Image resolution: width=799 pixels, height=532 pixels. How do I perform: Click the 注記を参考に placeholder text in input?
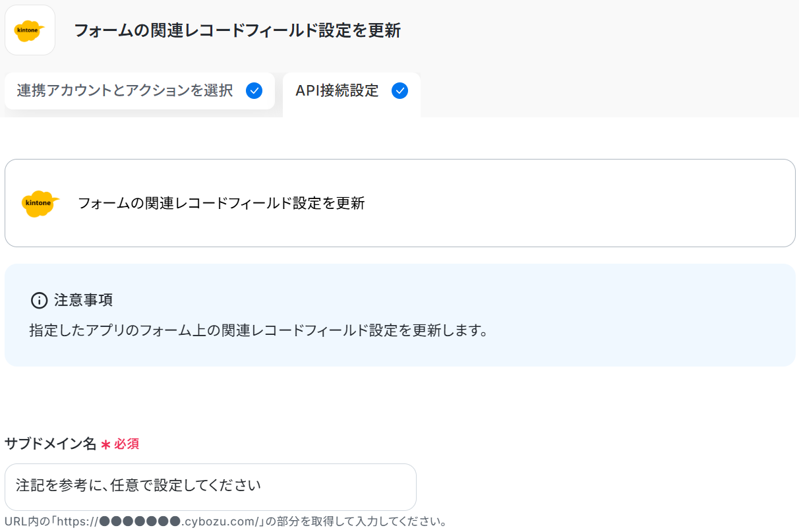[138, 486]
